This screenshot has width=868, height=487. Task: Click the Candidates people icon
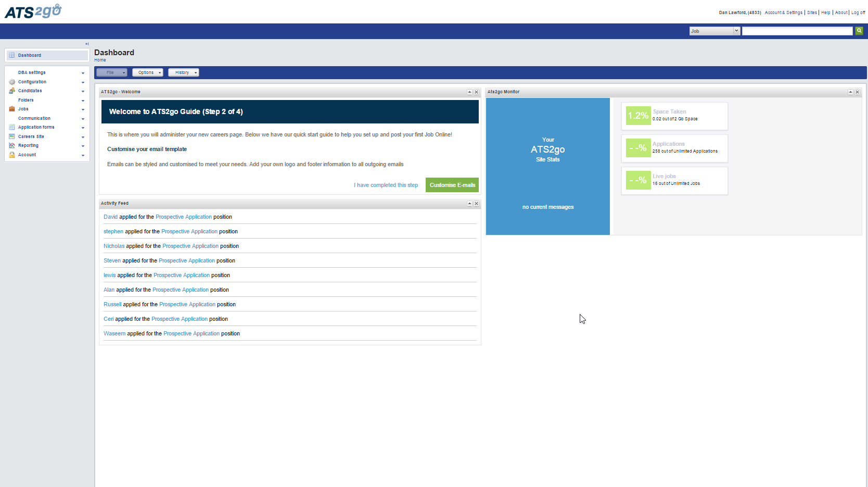tap(12, 91)
